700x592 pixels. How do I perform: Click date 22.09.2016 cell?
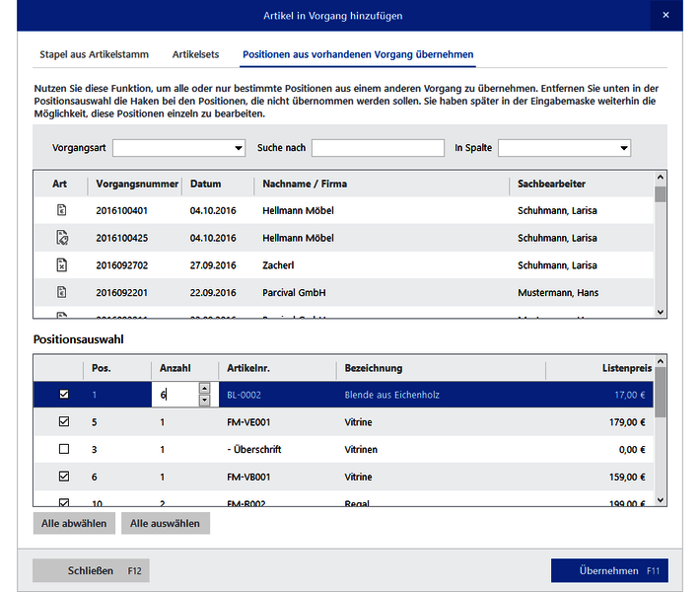[213, 293]
